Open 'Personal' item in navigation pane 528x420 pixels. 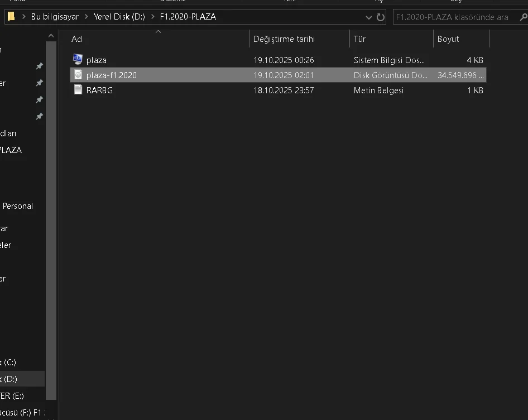17,206
